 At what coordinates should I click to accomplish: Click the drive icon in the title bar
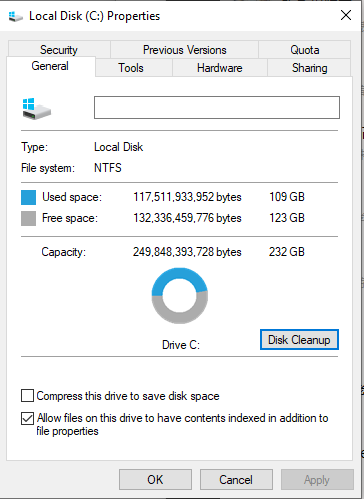[15, 16]
